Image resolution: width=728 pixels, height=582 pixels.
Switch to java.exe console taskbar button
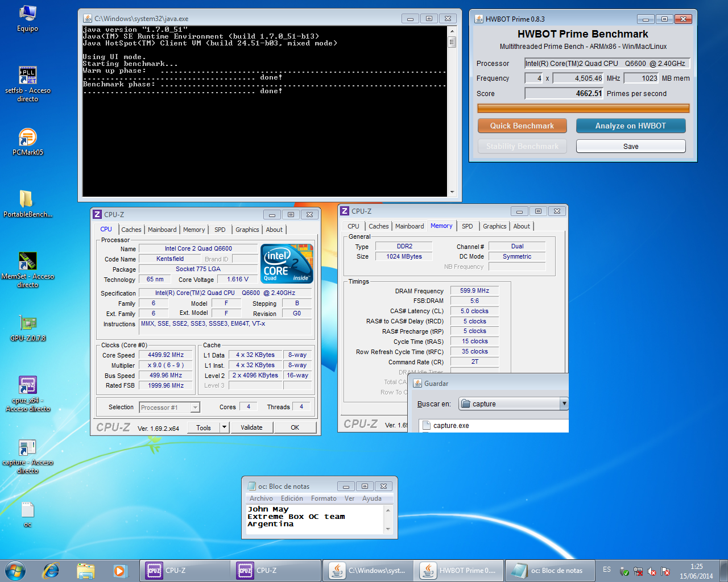pyautogui.click(x=367, y=571)
